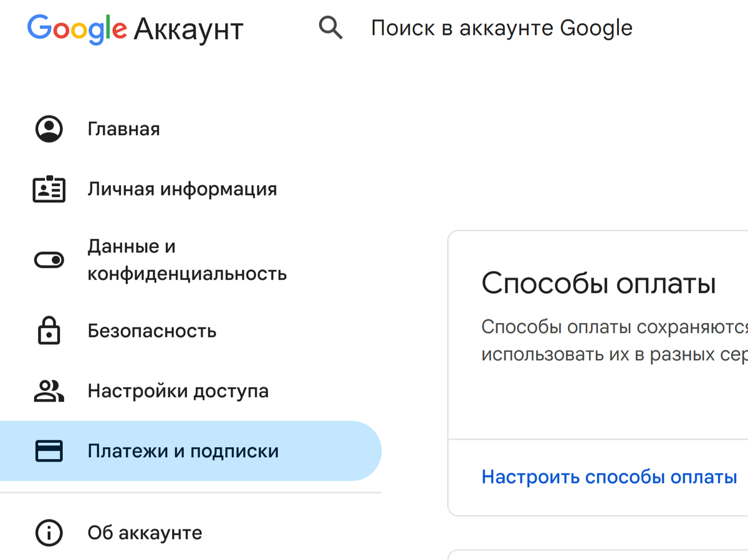Go to Личная информация
Image resolution: width=748 pixels, height=560 pixels.
(182, 189)
